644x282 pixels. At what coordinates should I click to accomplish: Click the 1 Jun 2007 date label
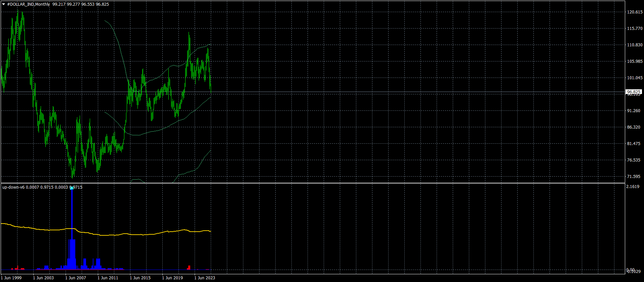(x=76, y=278)
